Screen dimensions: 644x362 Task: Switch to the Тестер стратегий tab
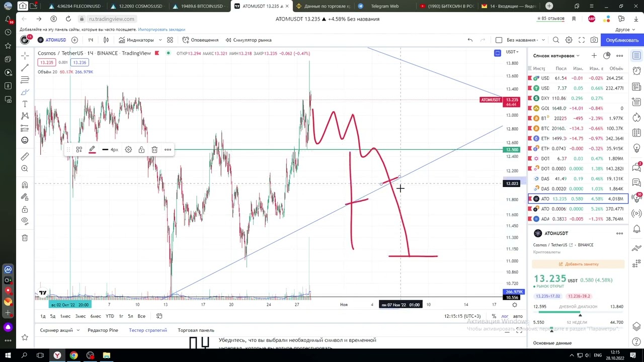[147, 330]
